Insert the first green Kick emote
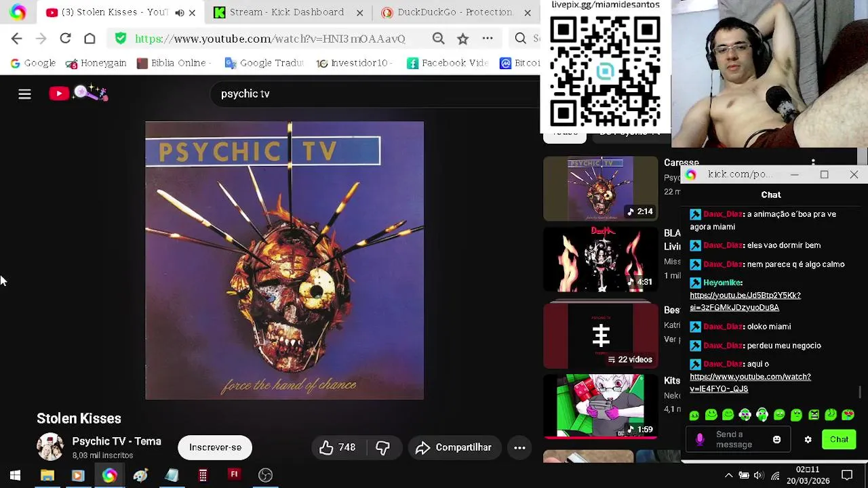868x488 pixels. [x=694, y=415]
